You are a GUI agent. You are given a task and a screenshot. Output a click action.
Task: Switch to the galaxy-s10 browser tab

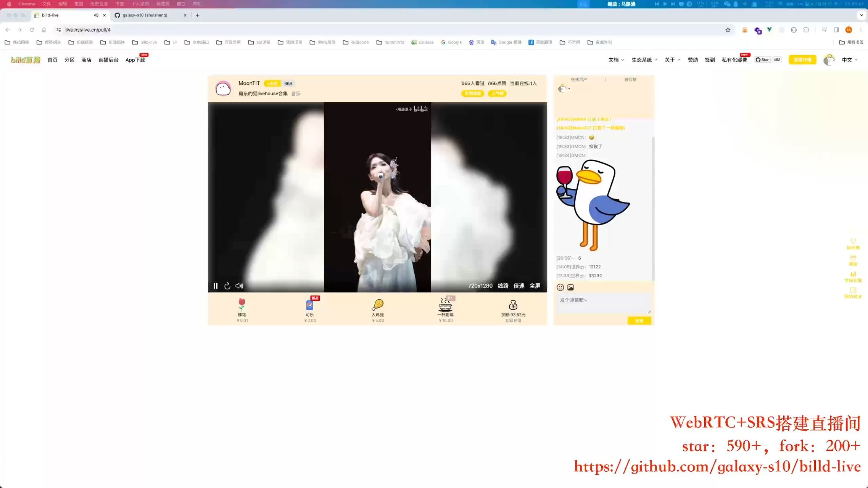point(145,15)
